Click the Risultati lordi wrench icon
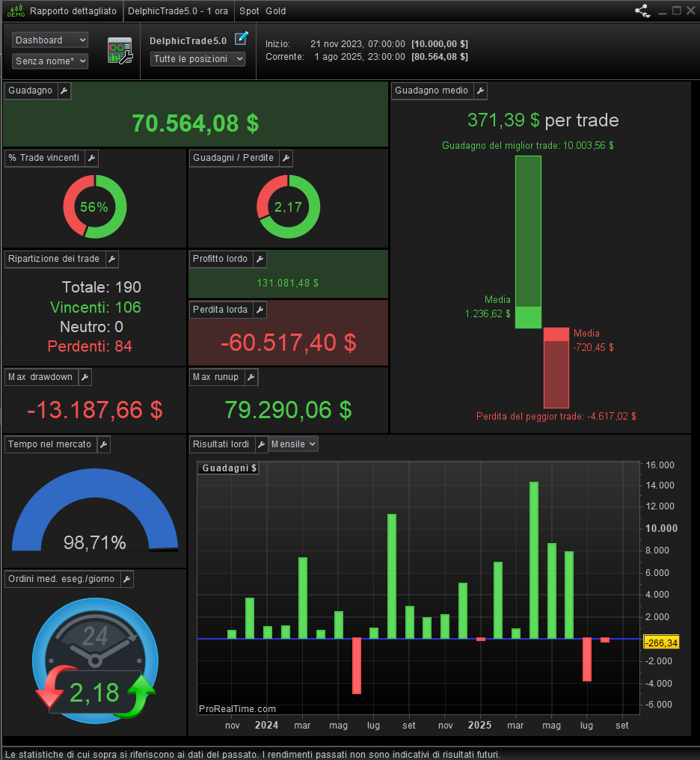The height and width of the screenshot is (760, 700). (261, 444)
